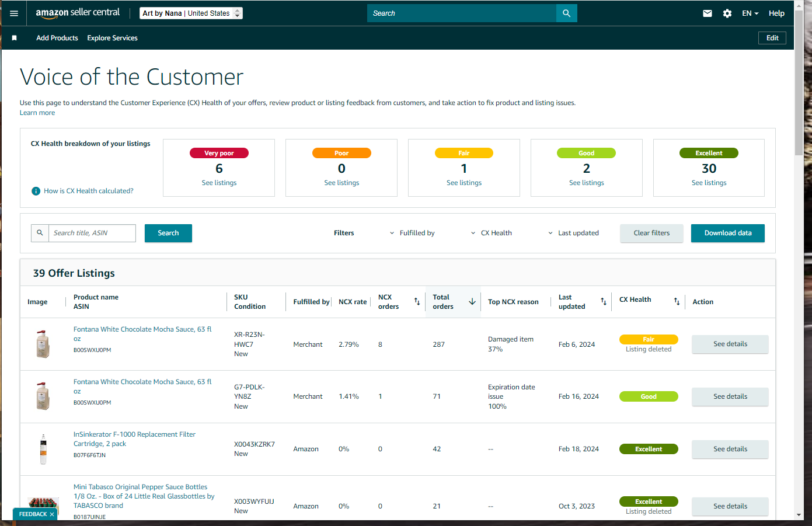Click the Fulfilled by column header
The height and width of the screenshot is (526, 812).
click(311, 302)
